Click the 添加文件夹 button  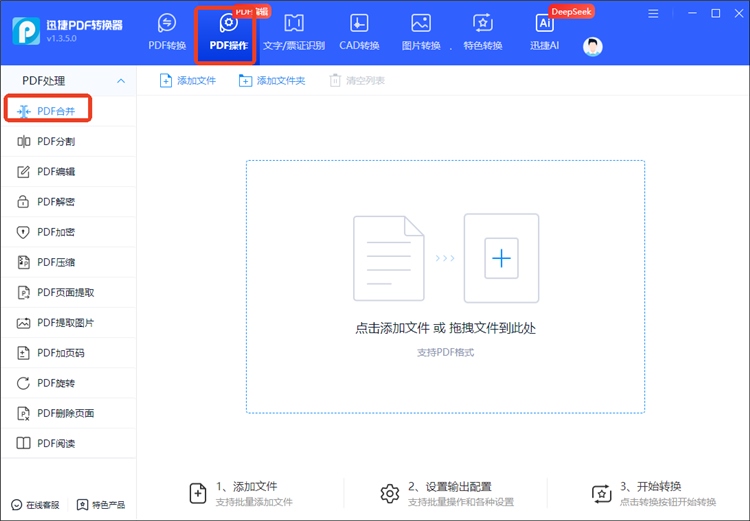tap(272, 80)
